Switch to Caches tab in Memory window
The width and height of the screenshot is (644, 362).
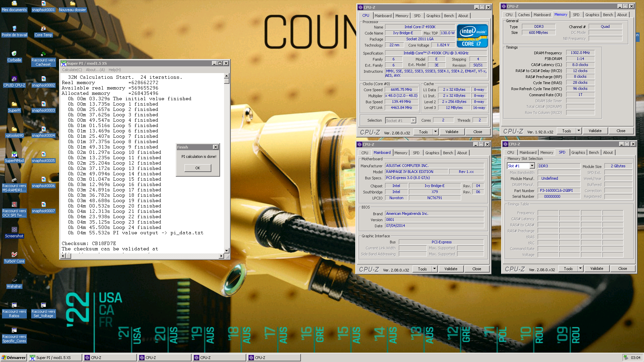[524, 15]
